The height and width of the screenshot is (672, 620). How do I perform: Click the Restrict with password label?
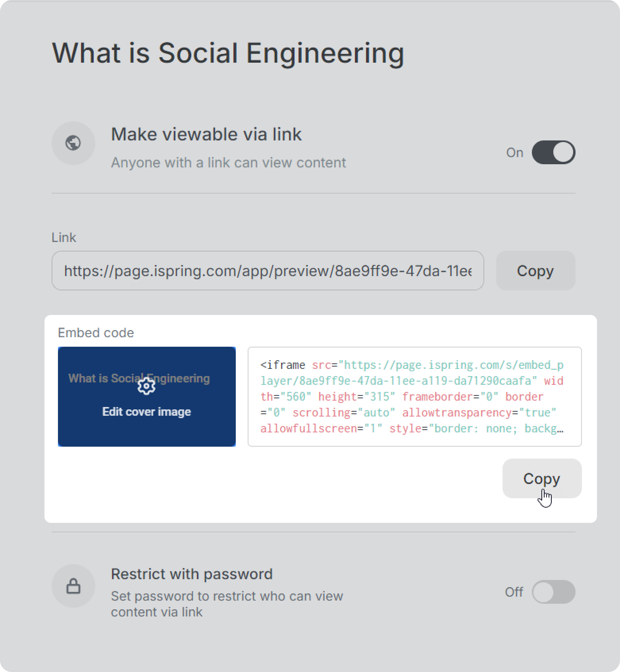click(192, 574)
